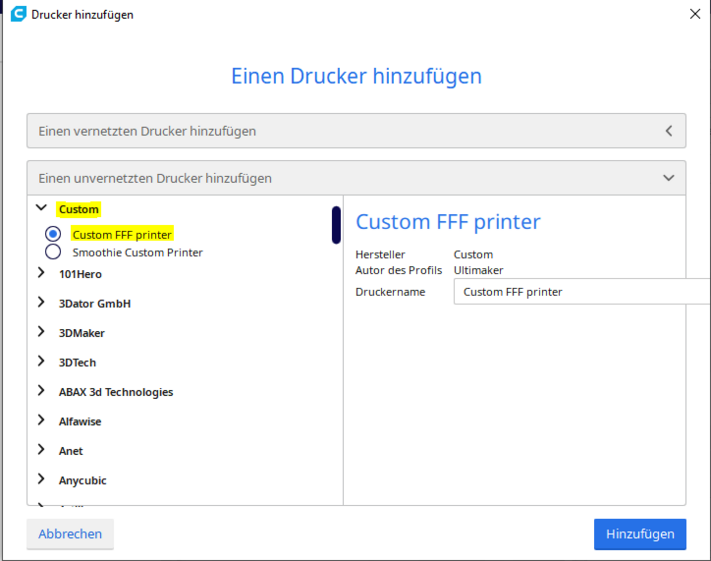Collapse the Custom manufacturer group

tap(41, 209)
